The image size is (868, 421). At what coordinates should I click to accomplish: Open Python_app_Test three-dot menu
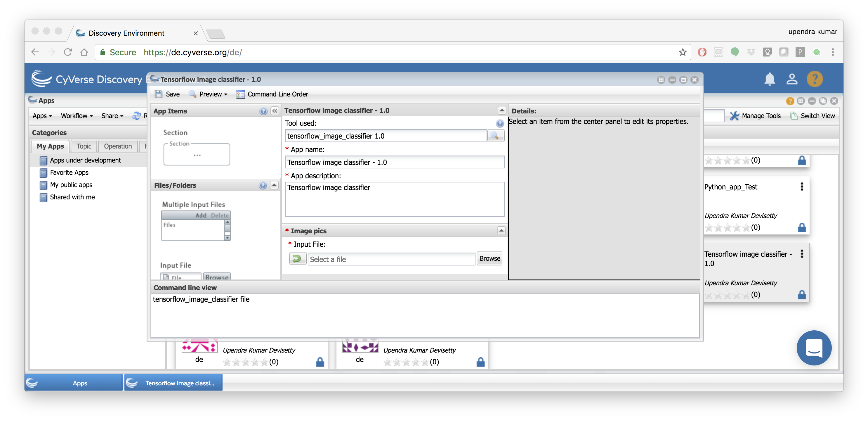(x=802, y=187)
